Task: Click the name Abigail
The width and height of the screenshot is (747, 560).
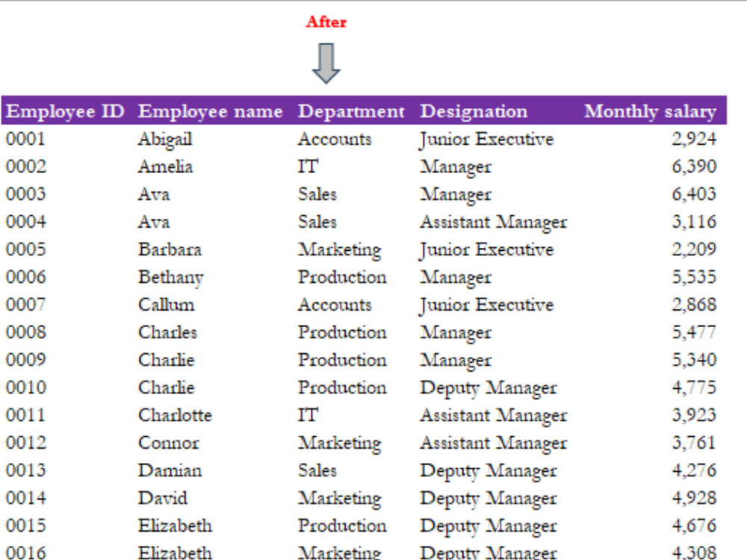Action: (165, 140)
